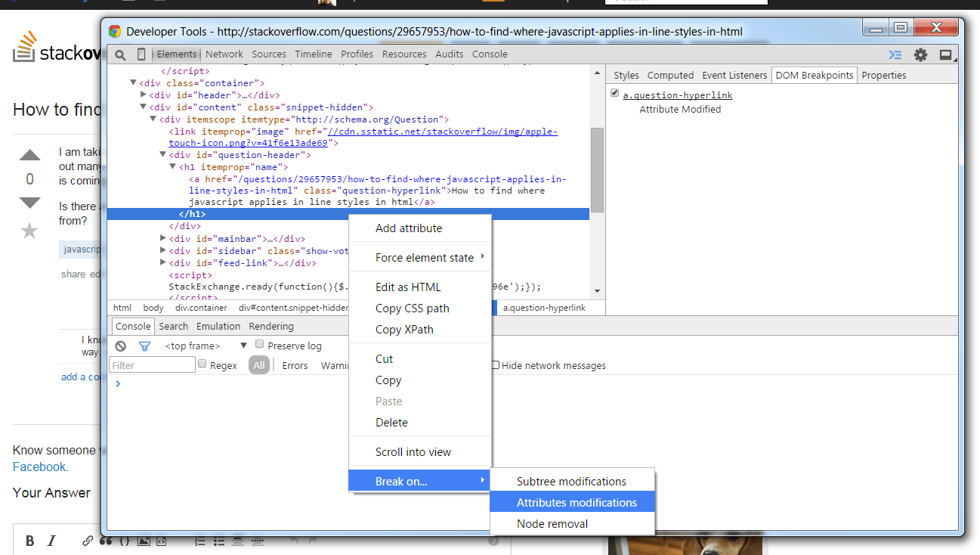Insert heading in the answer editor
Image resolution: width=980 pixels, height=555 pixels.
237,541
